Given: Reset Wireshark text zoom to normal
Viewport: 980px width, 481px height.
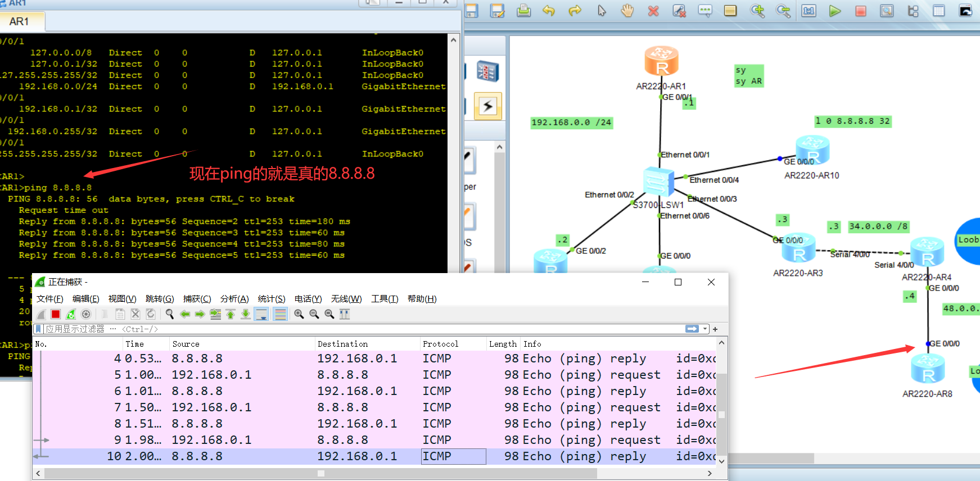Looking at the screenshot, I should coord(329,314).
